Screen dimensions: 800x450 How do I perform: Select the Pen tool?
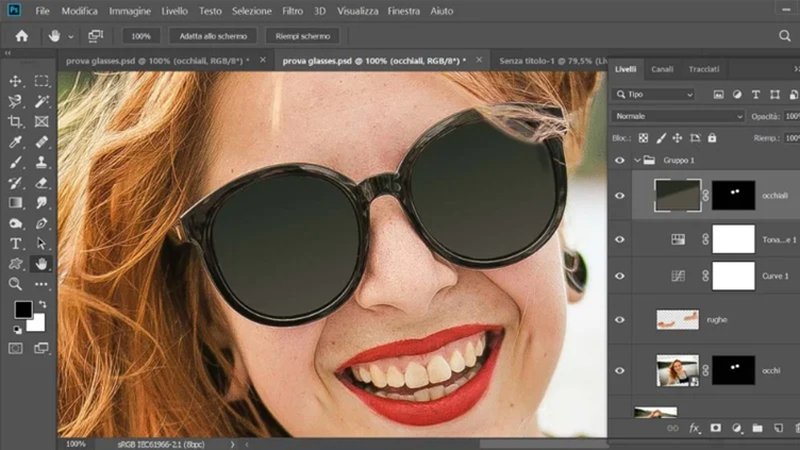click(41, 223)
